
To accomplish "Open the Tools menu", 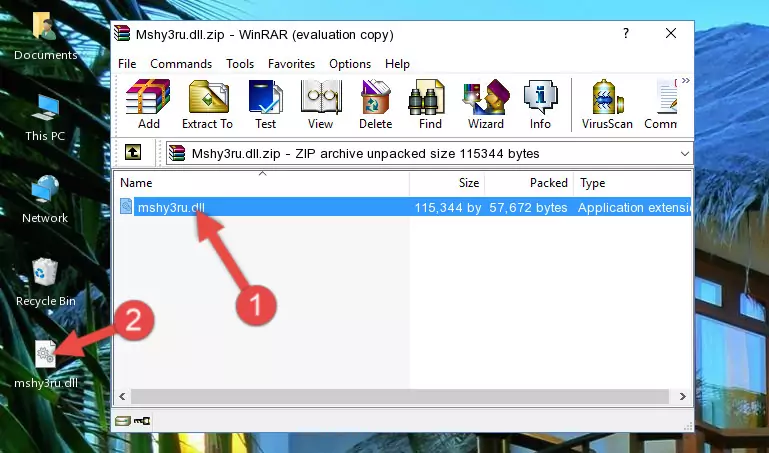I will pos(240,64).
